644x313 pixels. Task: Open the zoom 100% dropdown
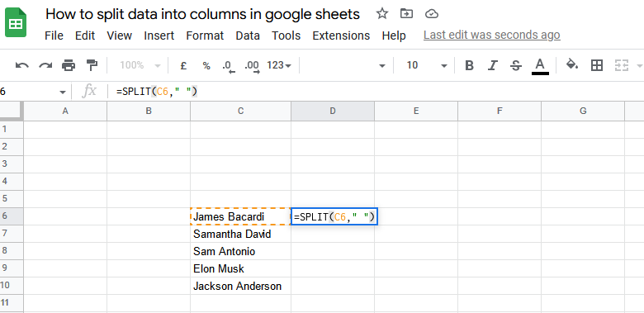140,65
